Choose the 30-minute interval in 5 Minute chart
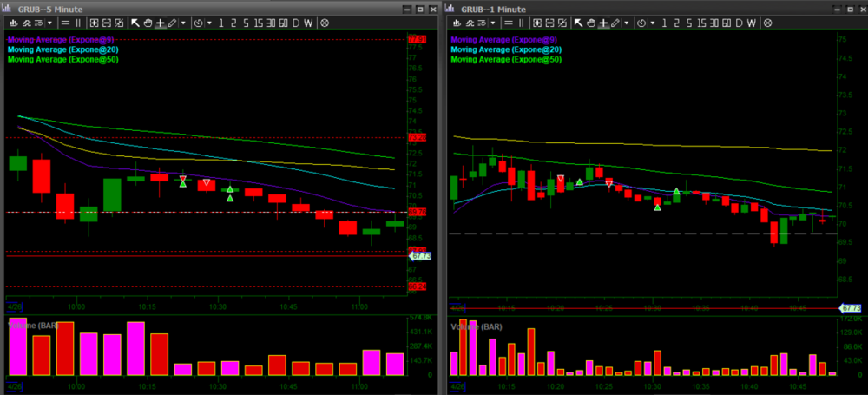The height and width of the screenshot is (395, 868). point(270,23)
